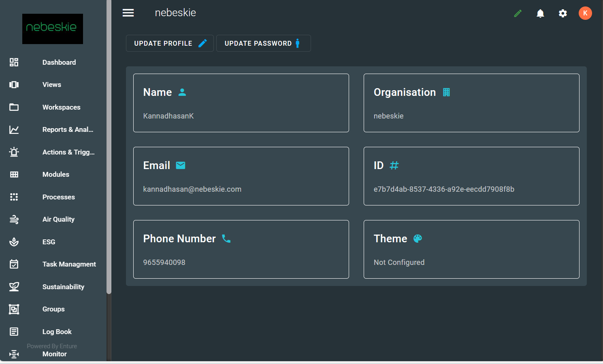Click the Dashboard sidebar icon

[x=14, y=62]
